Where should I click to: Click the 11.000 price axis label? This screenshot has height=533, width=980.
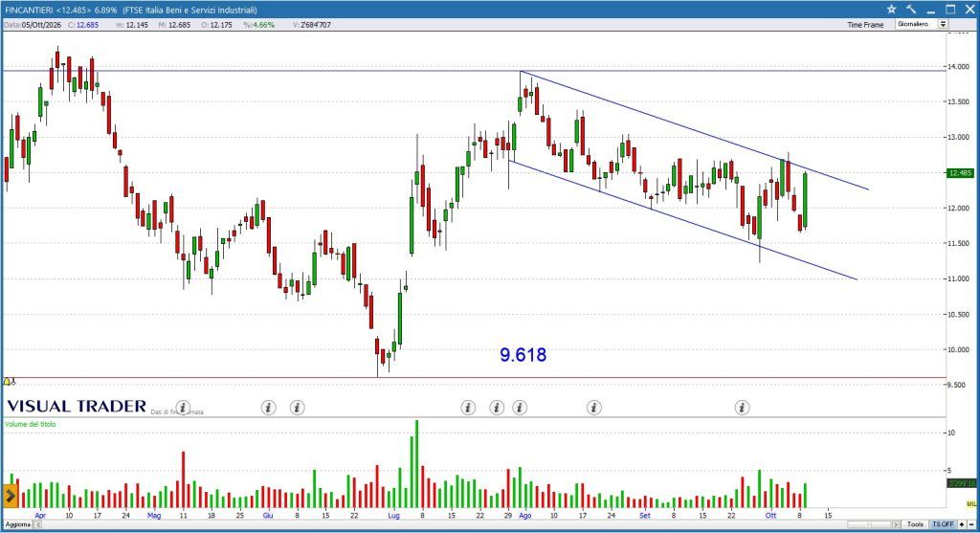point(959,279)
